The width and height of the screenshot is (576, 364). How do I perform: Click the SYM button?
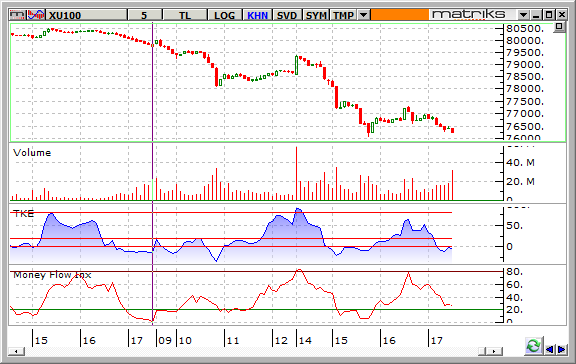coord(316,15)
